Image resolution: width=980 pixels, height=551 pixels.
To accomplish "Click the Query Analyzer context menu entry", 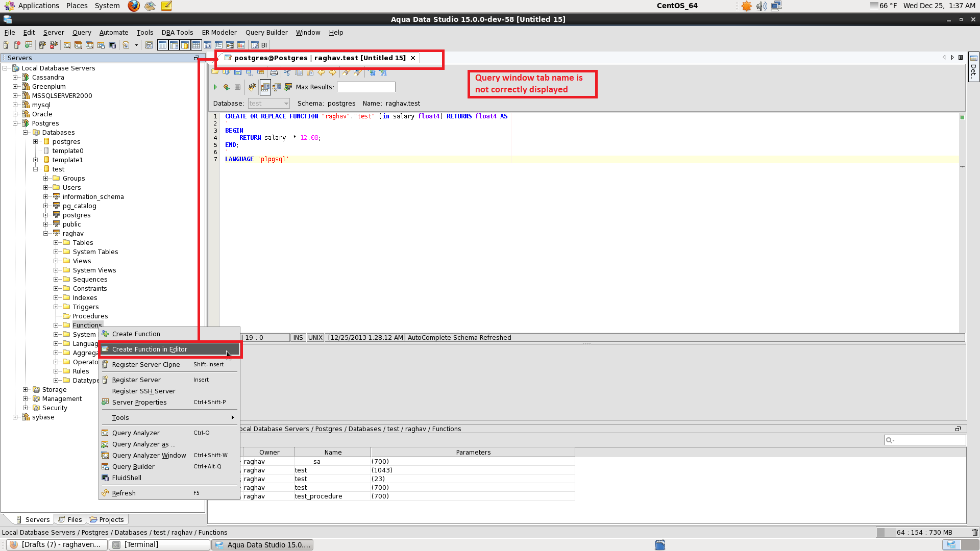I will (136, 433).
